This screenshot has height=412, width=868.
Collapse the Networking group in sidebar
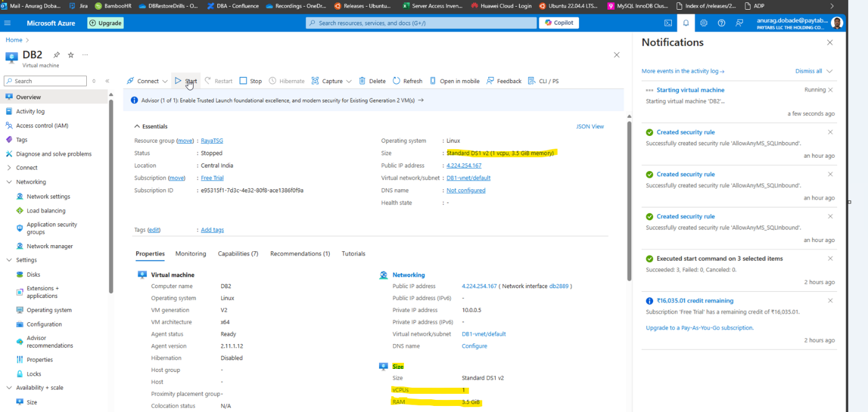[9, 182]
